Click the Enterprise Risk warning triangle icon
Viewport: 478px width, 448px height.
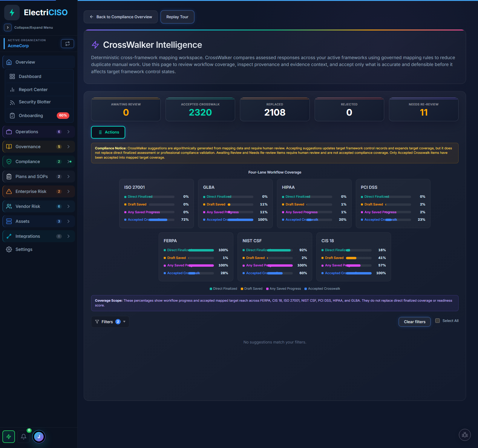(9, 191)
